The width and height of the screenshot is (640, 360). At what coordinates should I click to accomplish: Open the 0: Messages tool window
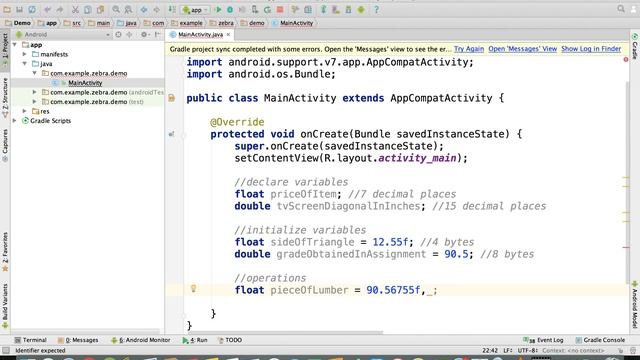[x=78, y=340]
